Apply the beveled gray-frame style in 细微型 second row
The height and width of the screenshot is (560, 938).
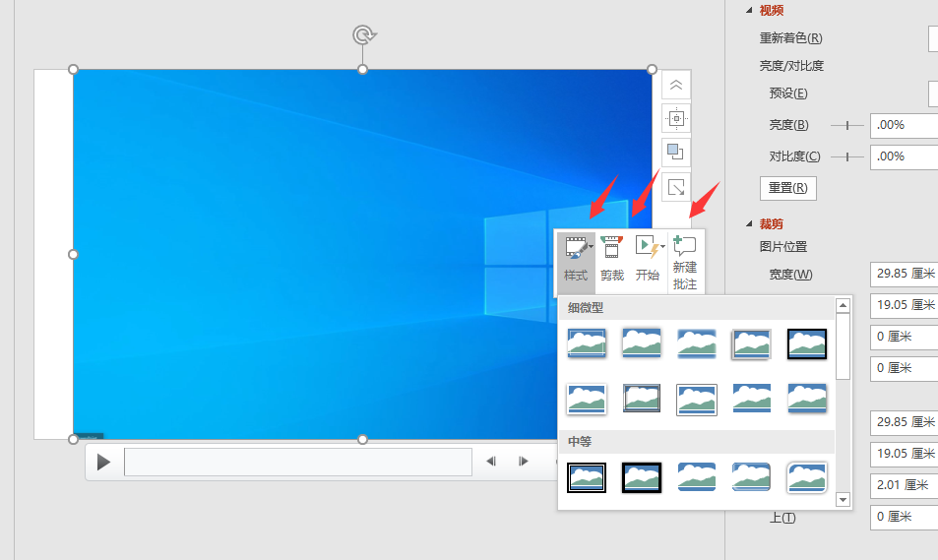pyautogui.click(x=642, y=399)
